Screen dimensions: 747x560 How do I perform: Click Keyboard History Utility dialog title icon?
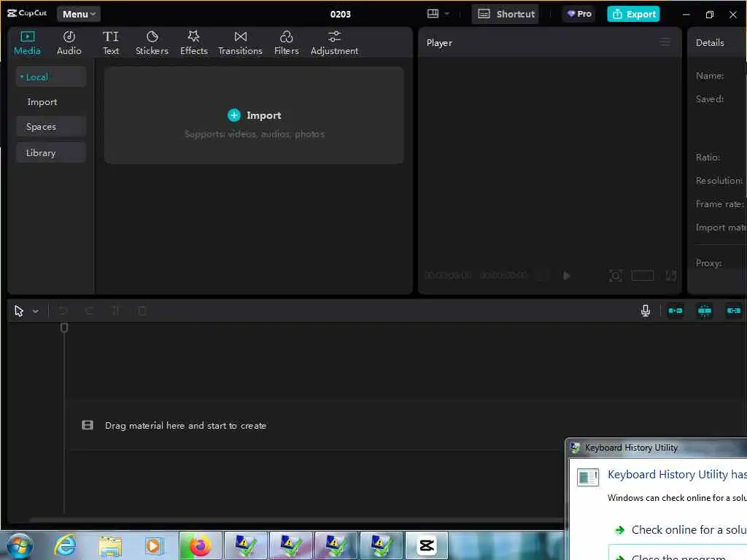(575, 448)
